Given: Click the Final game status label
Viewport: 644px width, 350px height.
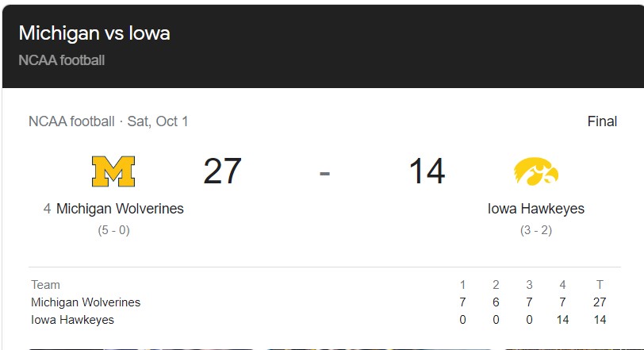Looking at the screenshot, I should coord(602,121).
